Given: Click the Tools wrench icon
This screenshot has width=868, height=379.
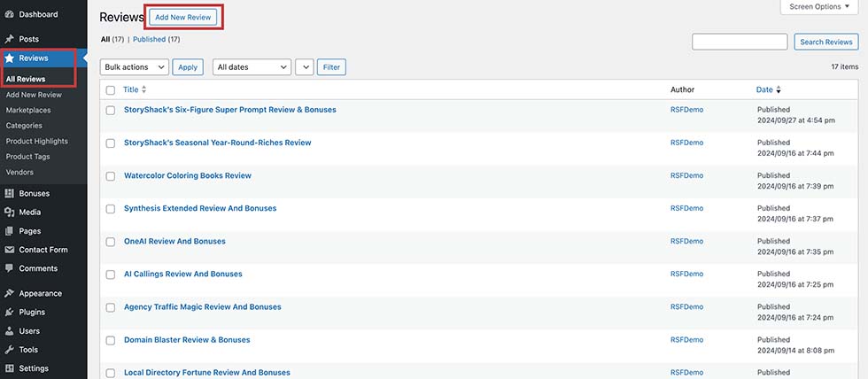Looking at the screenshot, I should (9, 351).
